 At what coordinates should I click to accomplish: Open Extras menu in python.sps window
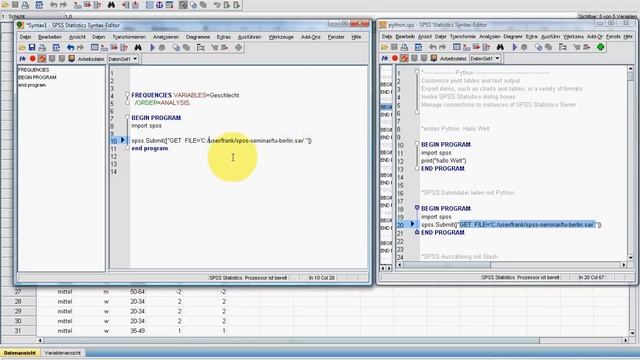click(x=531, y=37)
